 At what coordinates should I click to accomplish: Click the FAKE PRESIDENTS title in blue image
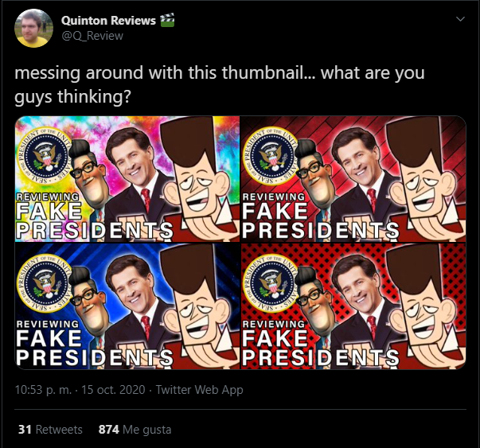(x=95, y=348)
